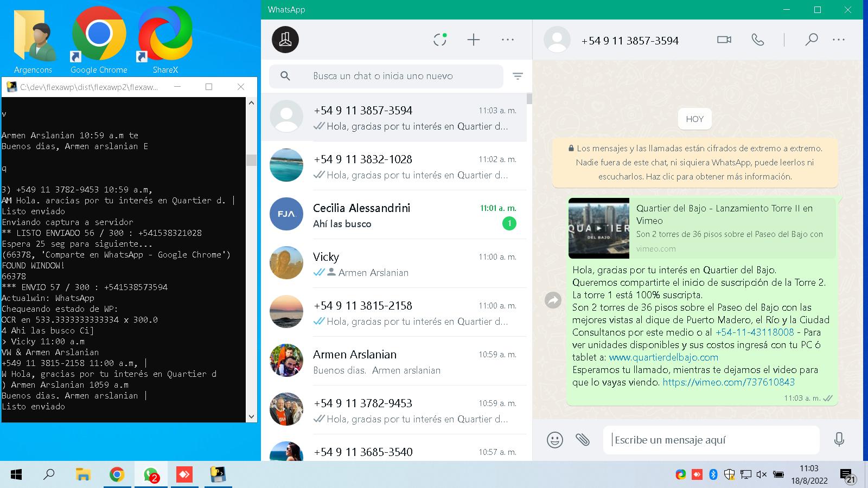This screenshot has width=868, height=488.
Task: Open chat with +54 9 11 3685-3540
Action: coord(394,448)
